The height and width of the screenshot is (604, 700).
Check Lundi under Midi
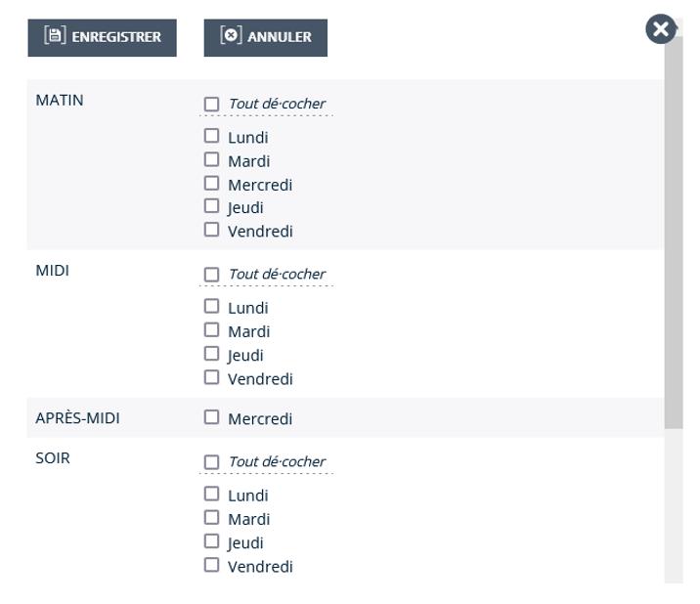click(211, 307)
